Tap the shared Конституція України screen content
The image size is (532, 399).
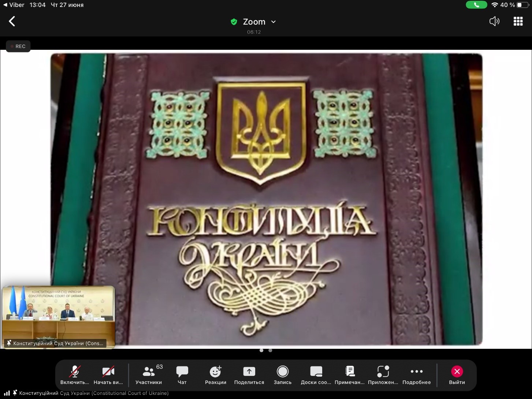(x=266, y=199)
